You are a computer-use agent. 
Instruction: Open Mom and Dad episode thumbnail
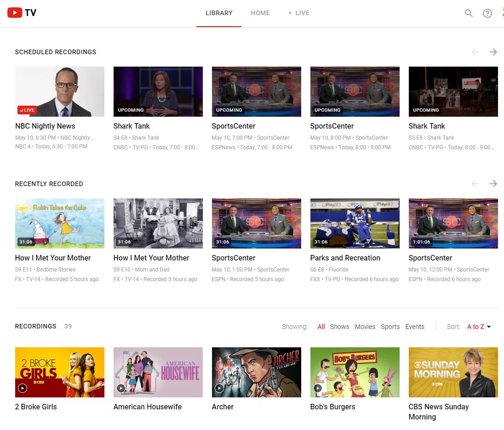[158, 224]
